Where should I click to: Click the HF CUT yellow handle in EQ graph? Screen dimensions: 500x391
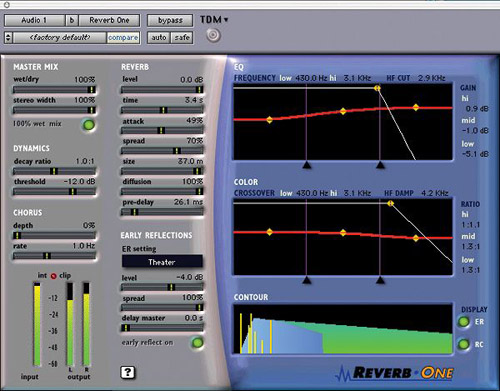(x=377, y=88)
